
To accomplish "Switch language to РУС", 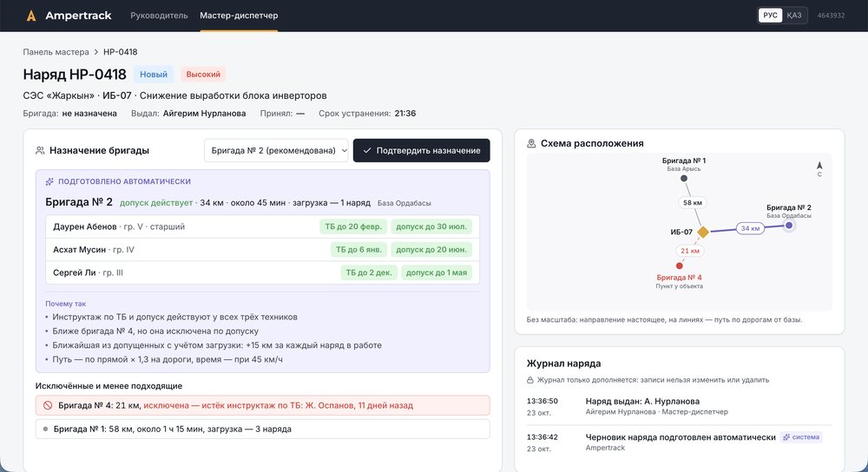I will point(770,16).
